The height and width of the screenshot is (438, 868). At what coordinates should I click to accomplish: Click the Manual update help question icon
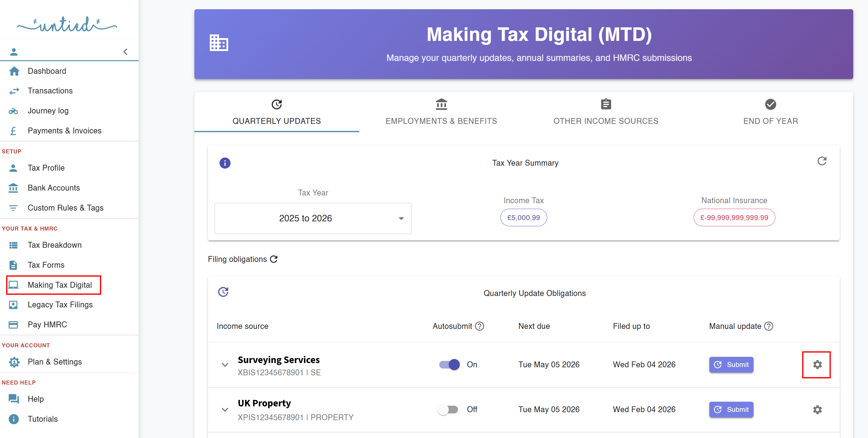coord(769,326)
